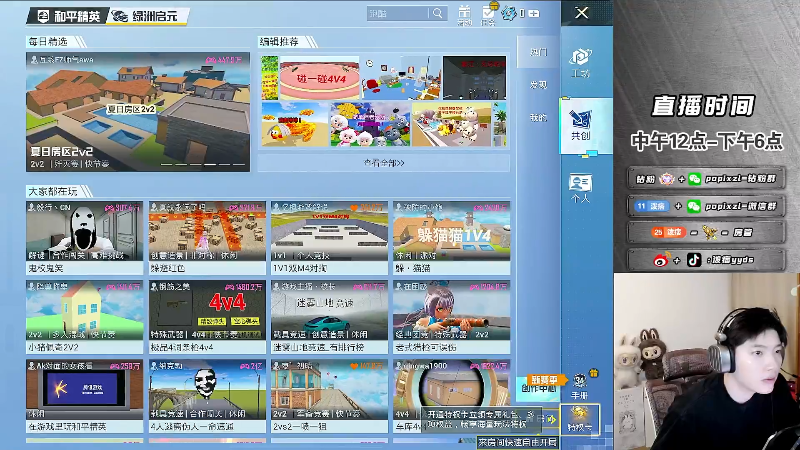This screenshot has height=450, width=800.
Task: Click the plus icon to add currency
Action: pyautogui.click(x=534, y=13)
